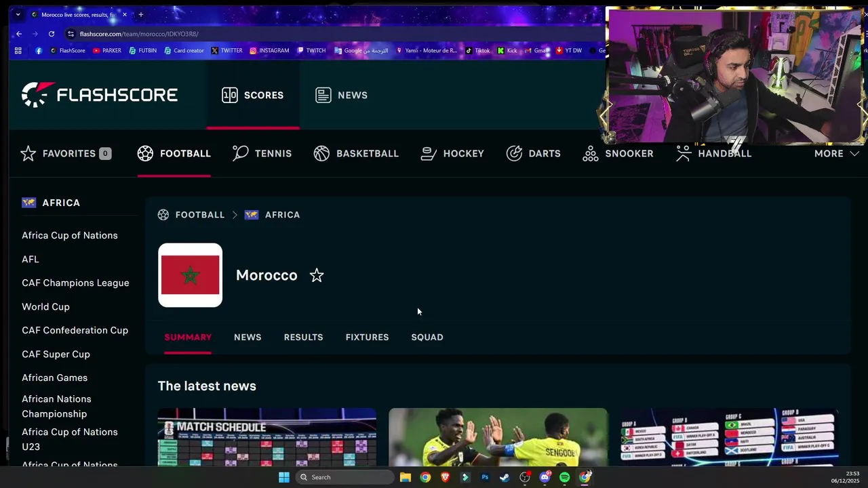
Task: Open Africa Cup of Nations U23
Action: (70, 439)
